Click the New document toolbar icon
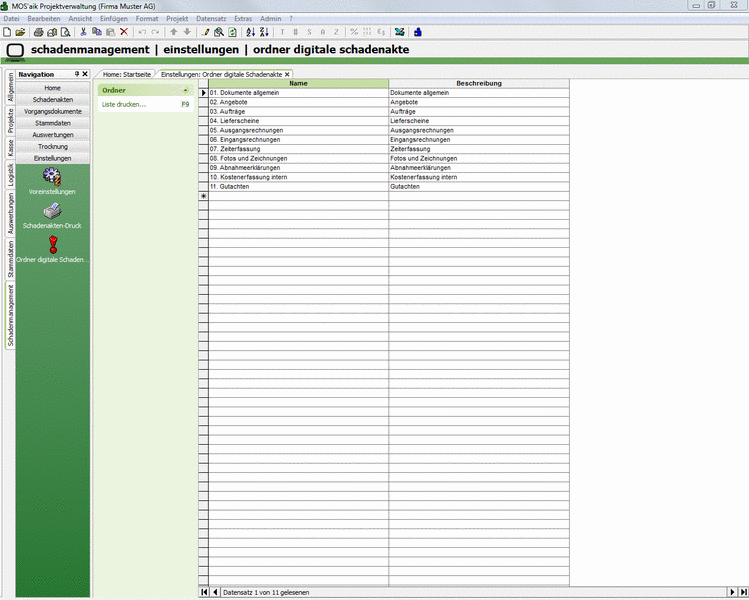Image resolution: width=749 pixels, height=600 pixels. [x=7, y=32]
